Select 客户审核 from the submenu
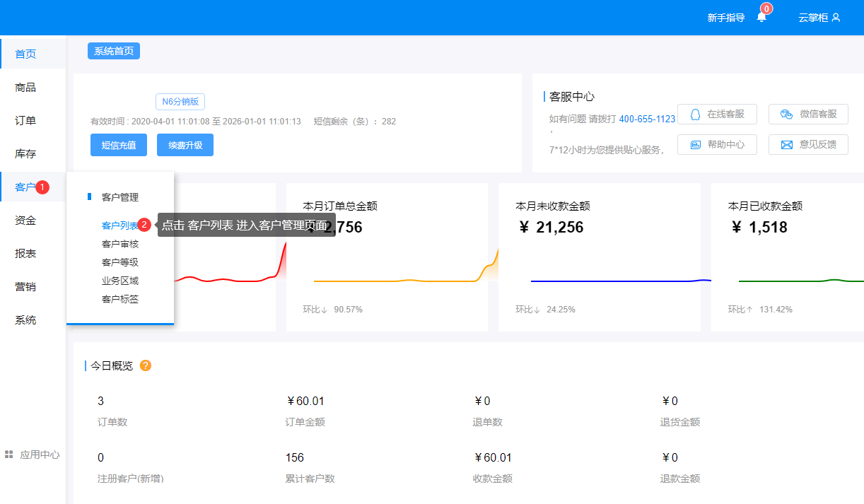This screenshot has width=864, height=504. [120, 244]
